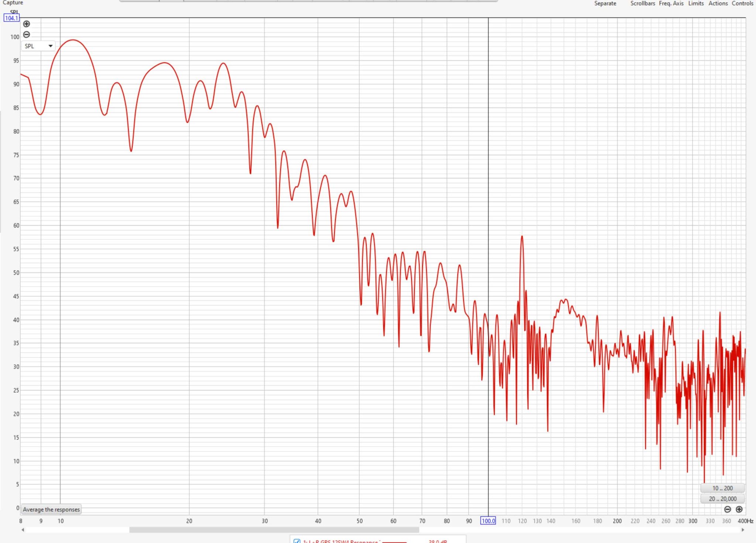Click the 100.0 frequency cursor field
Viewport: 756px width, 543px height.
point(488,521)
